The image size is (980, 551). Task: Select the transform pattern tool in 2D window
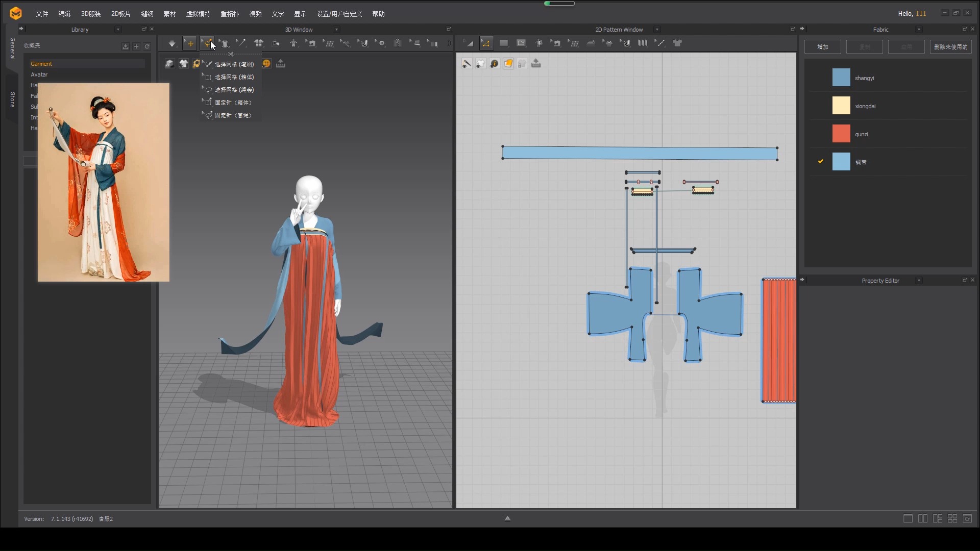(x=467, y=43)
